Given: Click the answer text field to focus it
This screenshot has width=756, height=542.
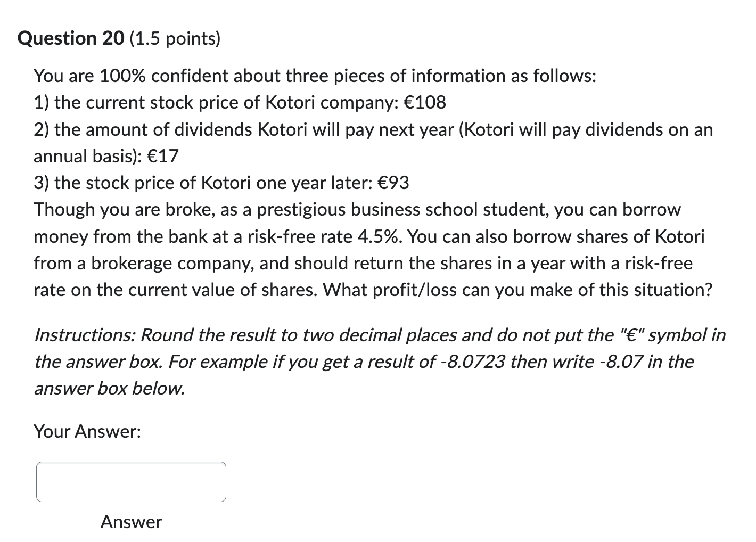Looking at the screenshot, I should tap(130, 481).
